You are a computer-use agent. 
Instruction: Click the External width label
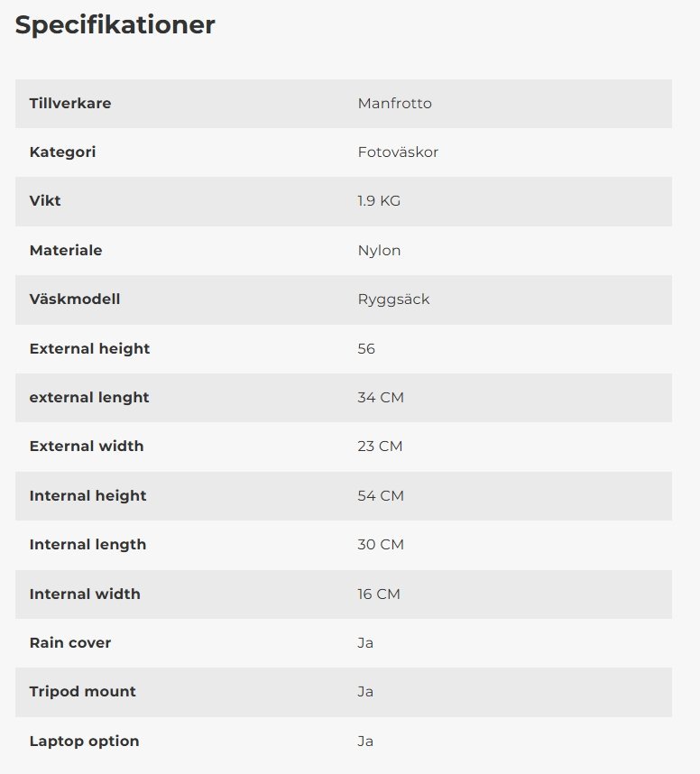(x=87, y=447)
